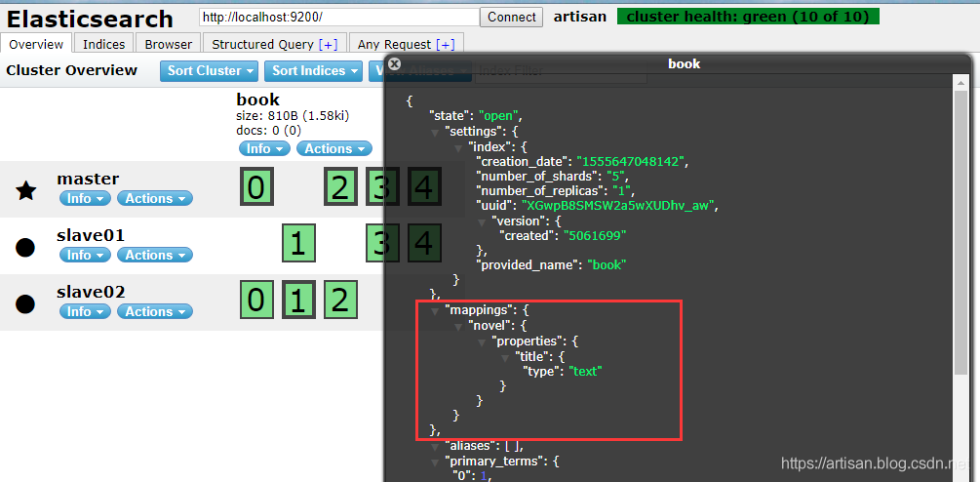Viewport: 980px width, 482px height.
Task: Collapse the "properties" JSON node
Action: (483, 341)
